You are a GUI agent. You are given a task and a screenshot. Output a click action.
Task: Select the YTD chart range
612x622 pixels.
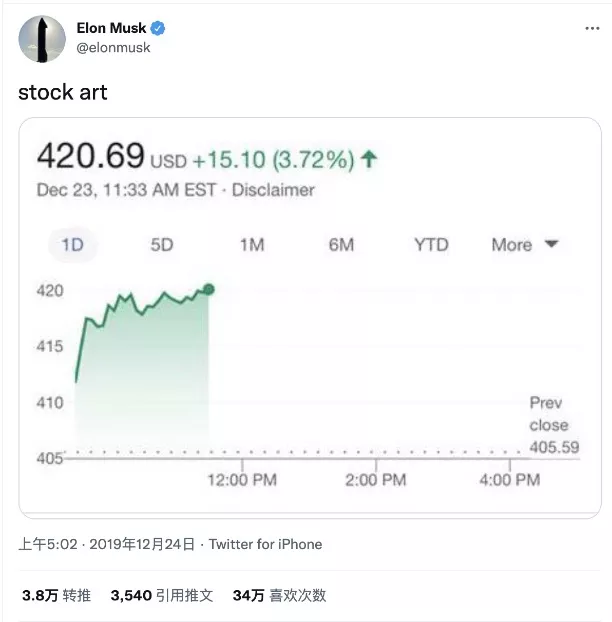click(431, 244)
